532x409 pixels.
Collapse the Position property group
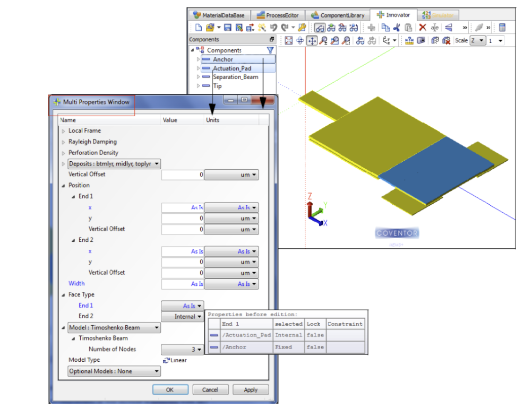pos(63,186)
